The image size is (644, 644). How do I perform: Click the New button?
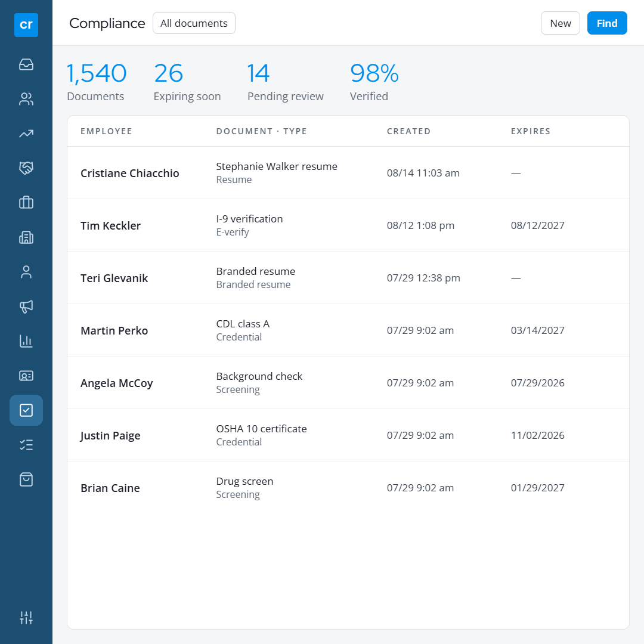tap(560, 23)
